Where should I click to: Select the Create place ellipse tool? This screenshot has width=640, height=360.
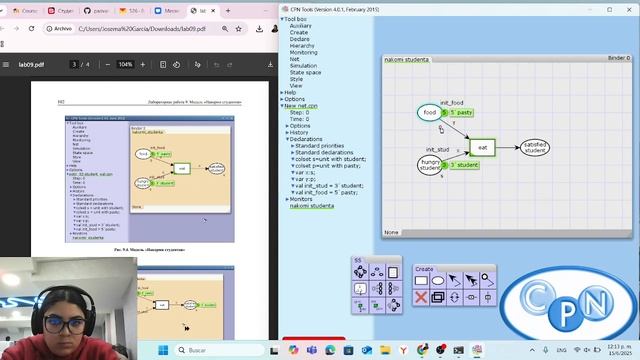438,281
